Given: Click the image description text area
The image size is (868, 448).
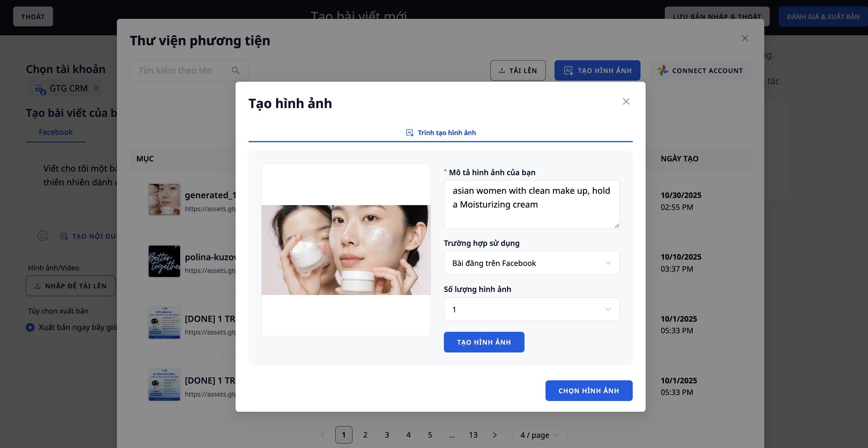Looking at the screenshot, I should point(531,204).
